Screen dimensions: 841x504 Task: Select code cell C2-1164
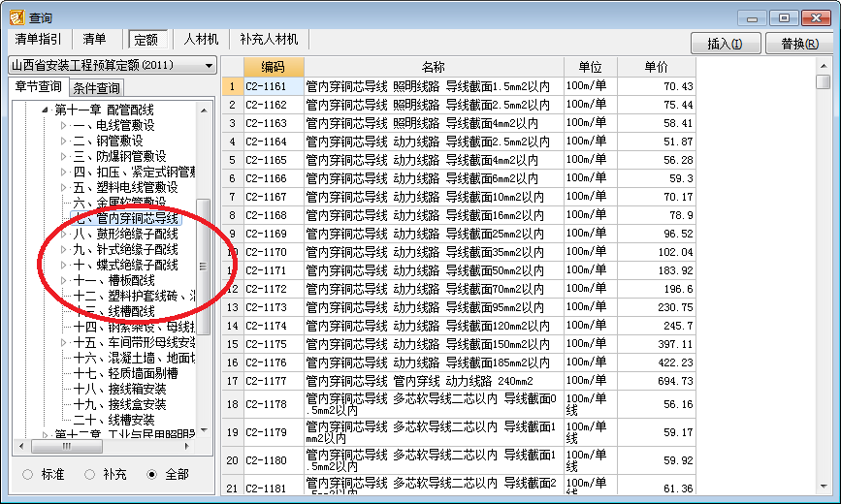click(x=274, y=142)
